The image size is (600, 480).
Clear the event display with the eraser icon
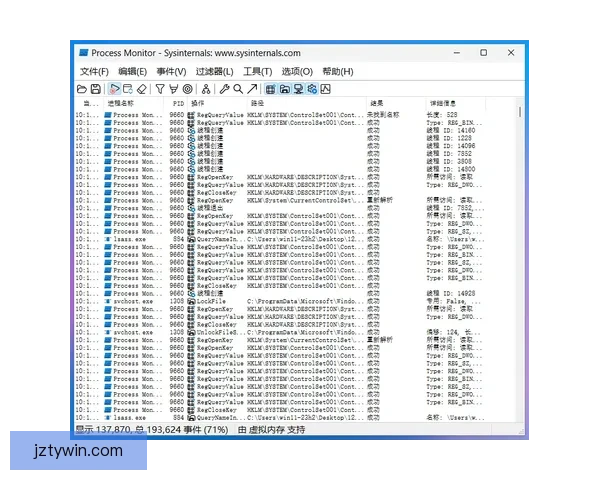coord(142,89)
